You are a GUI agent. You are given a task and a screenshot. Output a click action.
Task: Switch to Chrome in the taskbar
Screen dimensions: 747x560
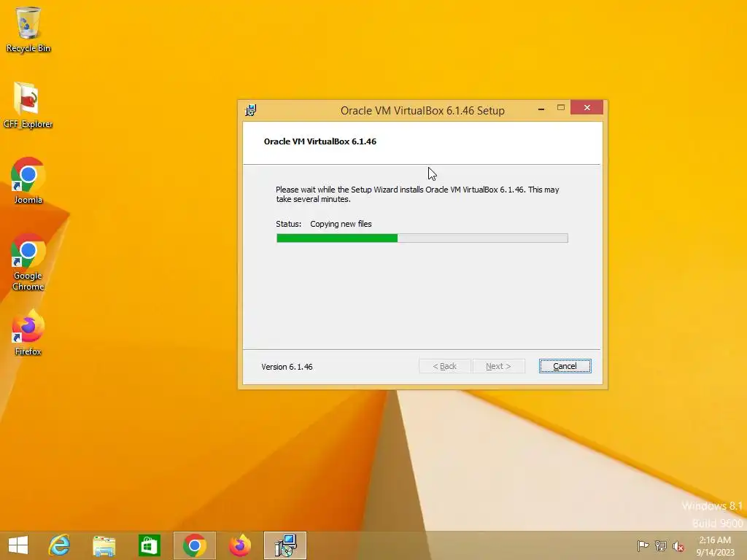(x=194, y=545)
